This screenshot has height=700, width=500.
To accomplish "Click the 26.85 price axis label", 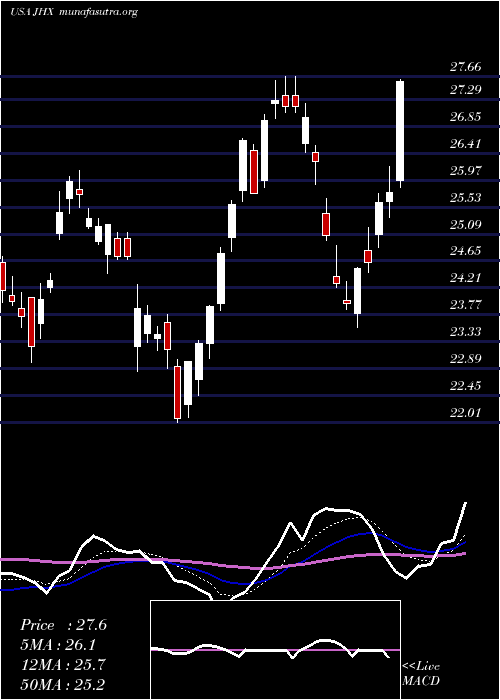I will [x=465, y=117].
